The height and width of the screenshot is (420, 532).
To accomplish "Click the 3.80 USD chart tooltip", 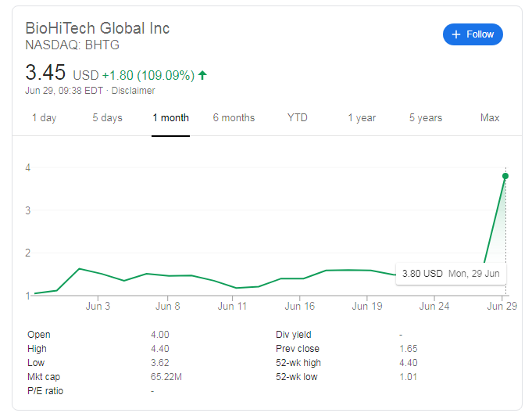I will pyautogui.click(x=451, y=274).
